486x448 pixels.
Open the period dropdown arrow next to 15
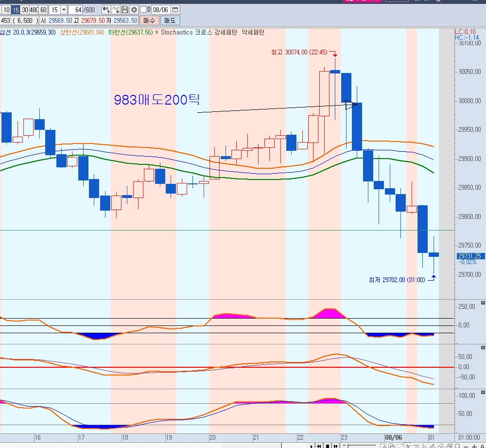point(64,10)
